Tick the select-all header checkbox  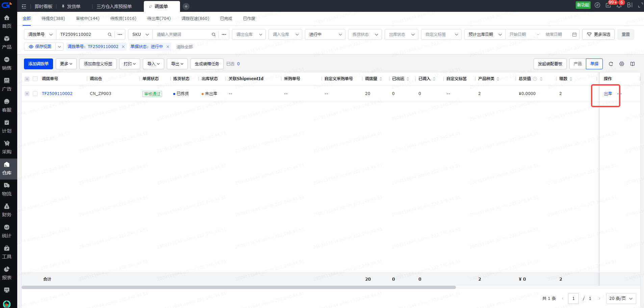click(x=35, y=79)
